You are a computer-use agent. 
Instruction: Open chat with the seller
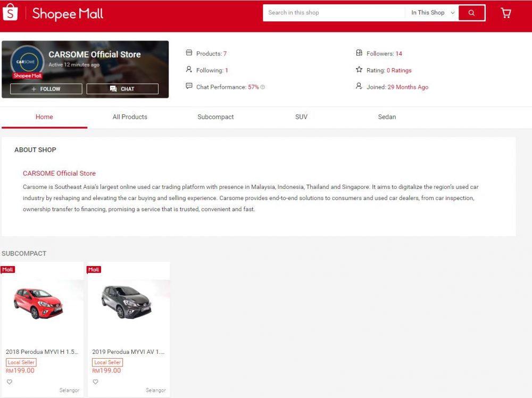122,89
